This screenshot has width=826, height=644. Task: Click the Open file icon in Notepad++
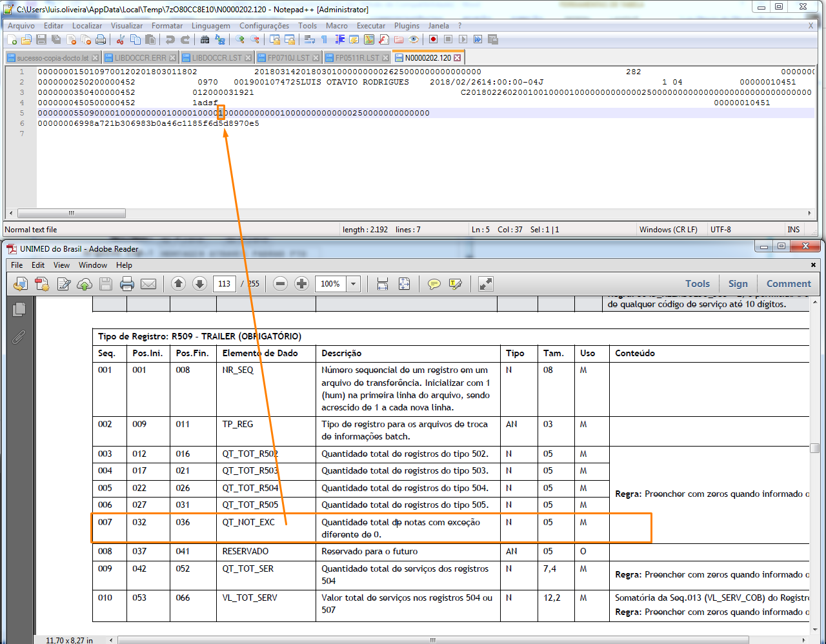[26, 39]
